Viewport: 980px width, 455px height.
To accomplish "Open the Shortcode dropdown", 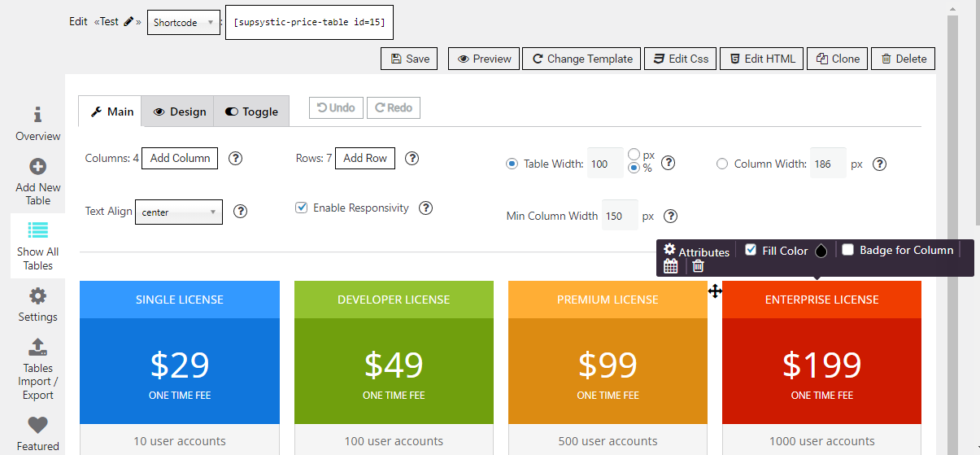I will [x=183, y=23].
